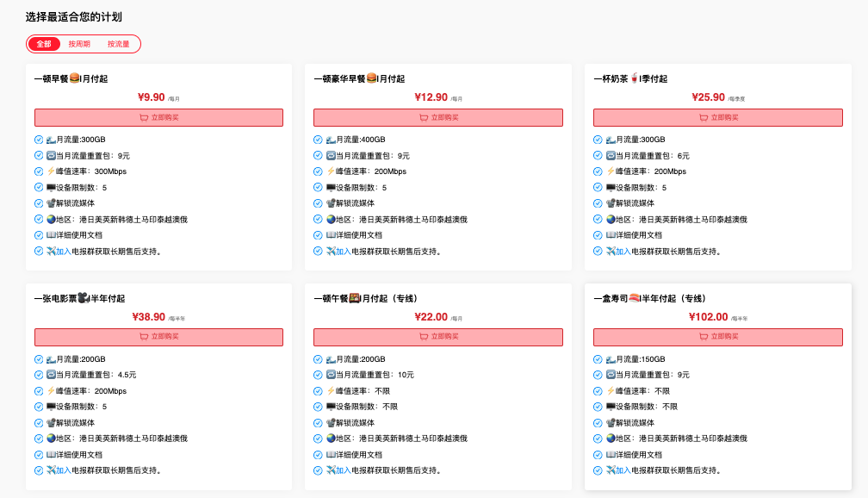Click check mark beside 当月流量重置包 10元
This screenshot has width=868, height=498.
point(318,375)
